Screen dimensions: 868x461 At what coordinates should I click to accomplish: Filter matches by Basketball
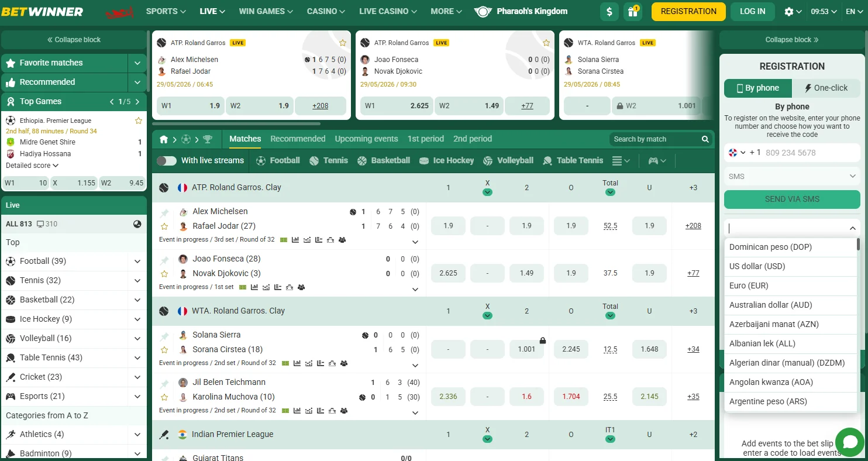point(383,160)
